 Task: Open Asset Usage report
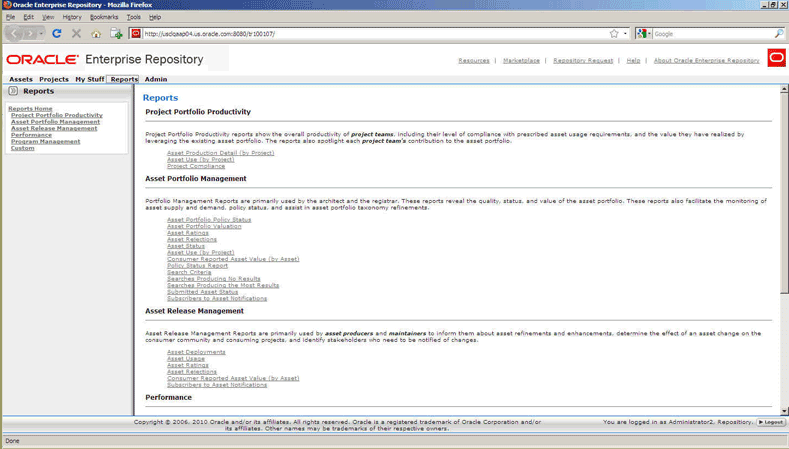pos(186,359)
